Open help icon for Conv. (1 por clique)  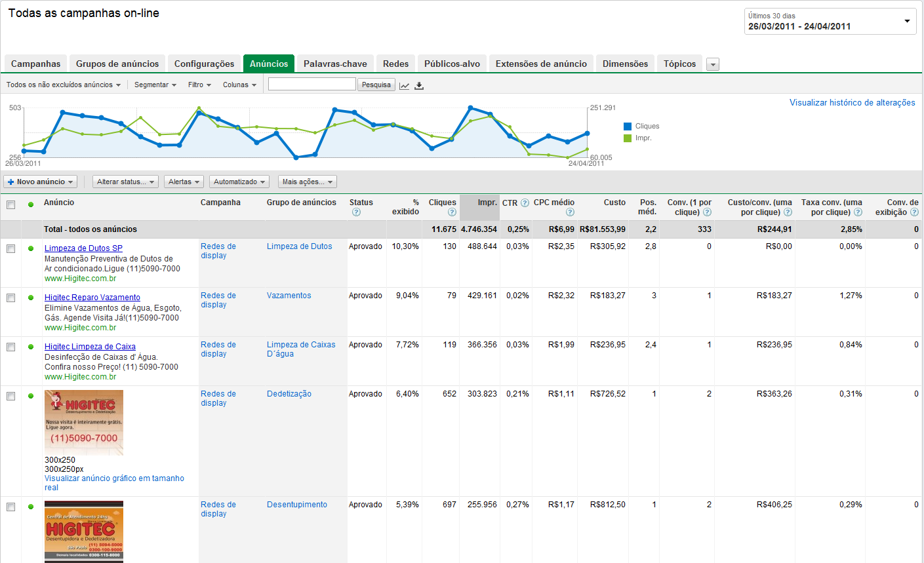coord(707,212)
